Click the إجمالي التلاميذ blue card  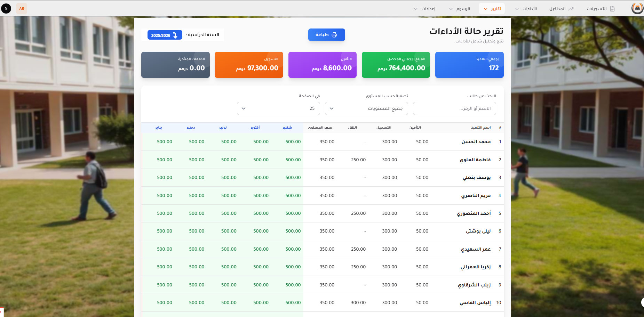point(469,65)
